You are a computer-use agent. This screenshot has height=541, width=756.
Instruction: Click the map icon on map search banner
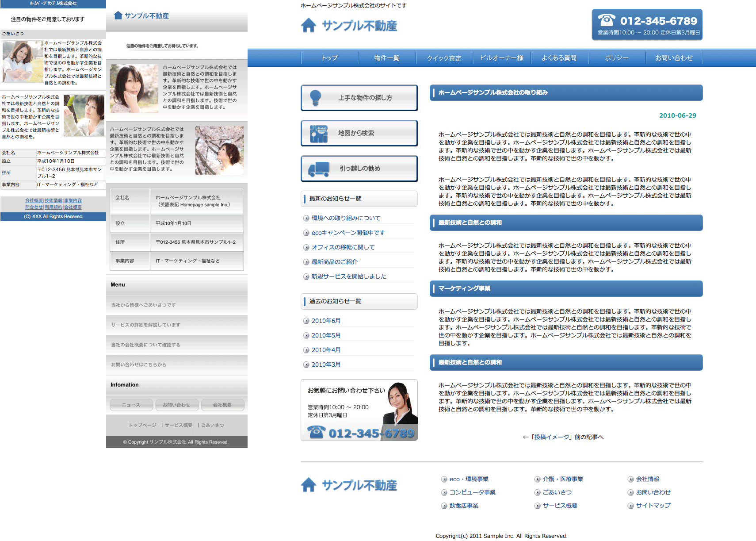pos(318,134)
